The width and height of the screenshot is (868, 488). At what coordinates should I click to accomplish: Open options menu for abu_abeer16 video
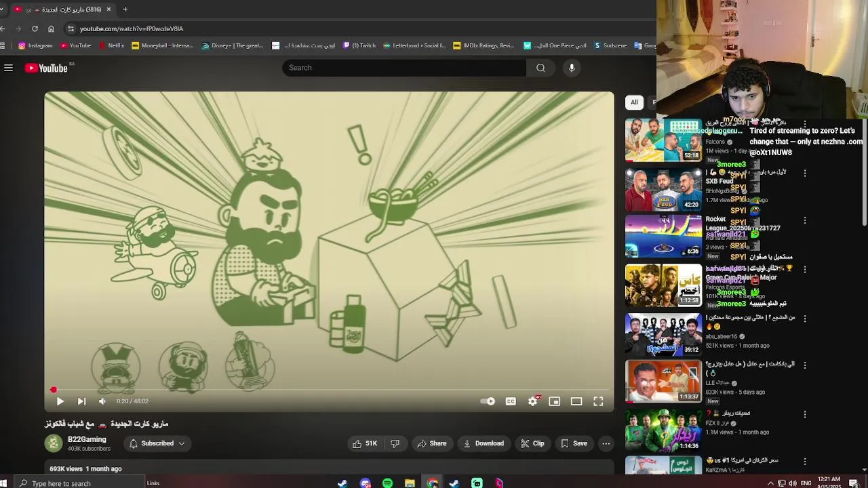[x=805, y=318]
